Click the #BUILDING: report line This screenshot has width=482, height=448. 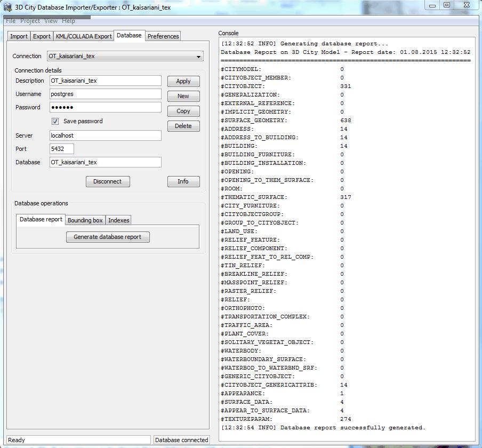tap(284, 146)
